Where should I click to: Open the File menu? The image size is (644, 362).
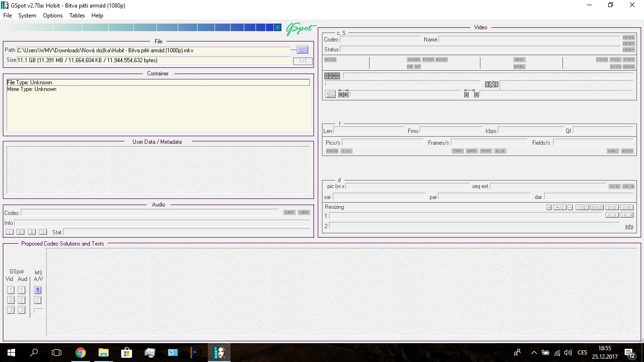[x=8, y=16]
